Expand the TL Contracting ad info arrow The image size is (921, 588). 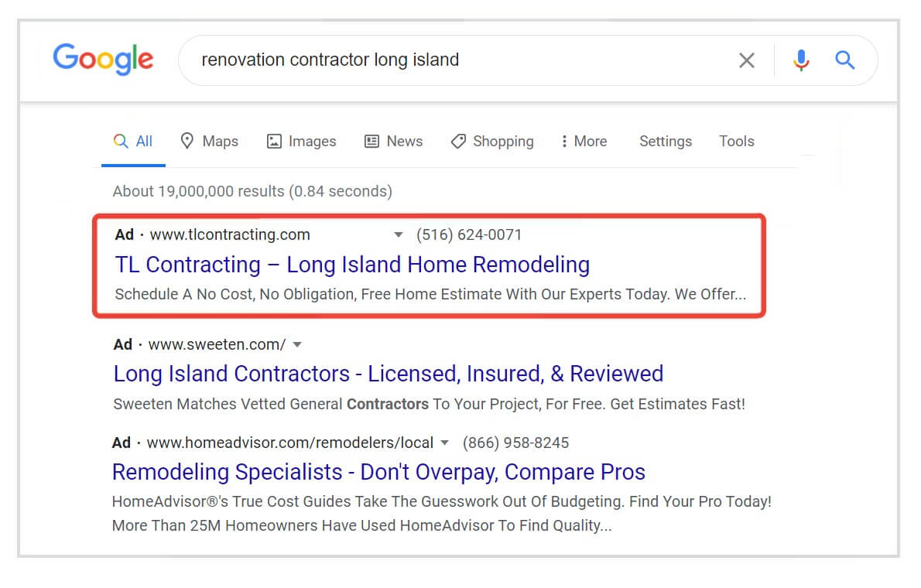pos(398,234)
